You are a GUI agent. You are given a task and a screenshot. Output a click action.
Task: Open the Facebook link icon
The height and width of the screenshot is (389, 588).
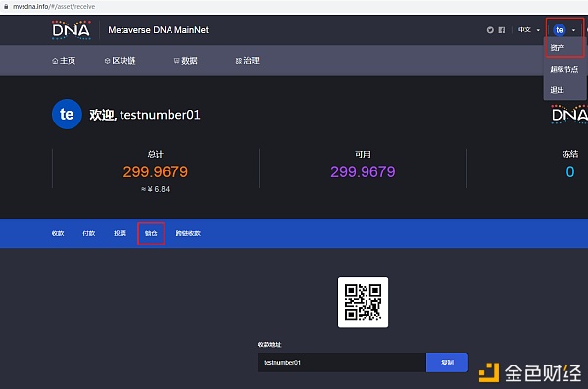pyautogui.click(x=502, y=30)
